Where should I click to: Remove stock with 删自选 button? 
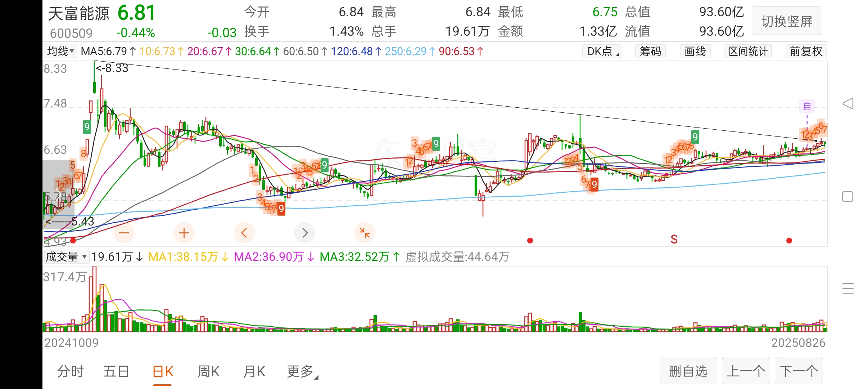click(688, 371)
